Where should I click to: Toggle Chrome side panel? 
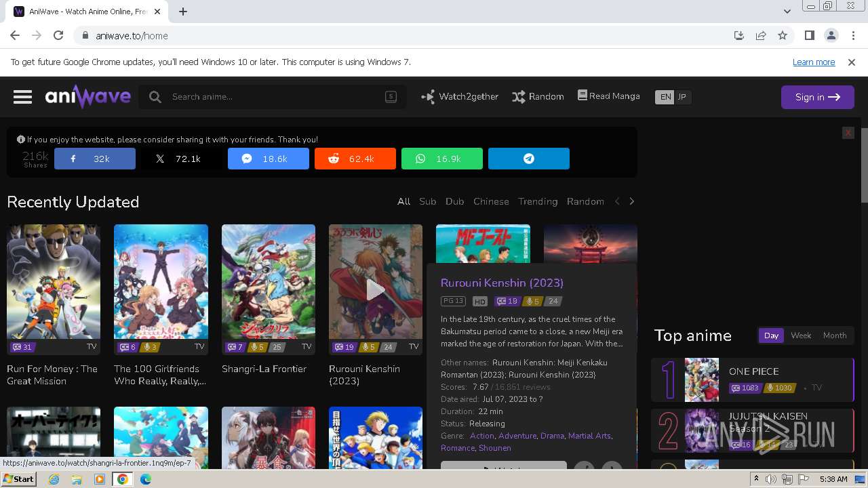click(x=810, y=35)
